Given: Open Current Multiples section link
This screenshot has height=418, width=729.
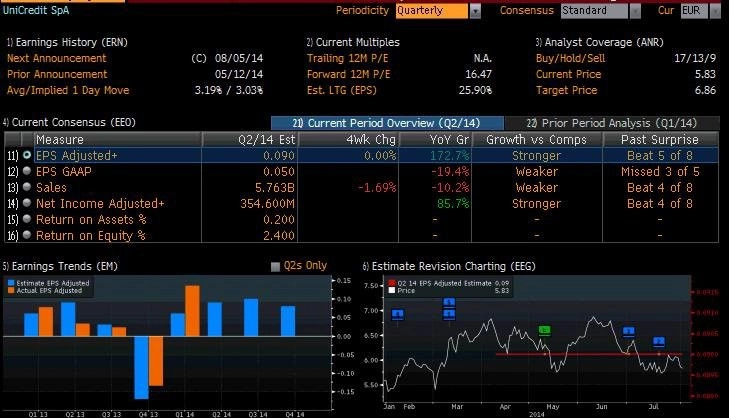Looking at the screenshot, I should (x=353, y=42).
